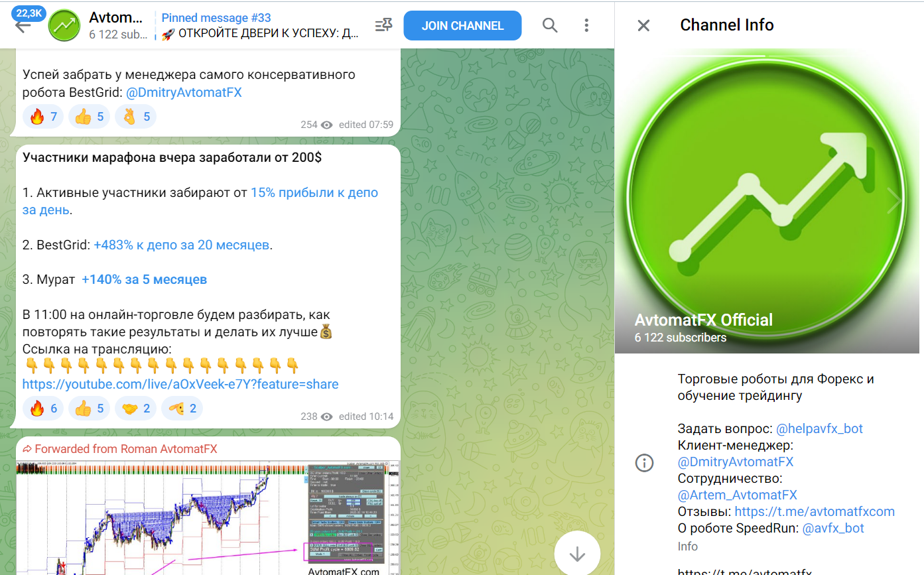Screen dimensions: 924x575
Task: Close the Channel Info panel
Action: pyautogui.click(x=643, y=26)
